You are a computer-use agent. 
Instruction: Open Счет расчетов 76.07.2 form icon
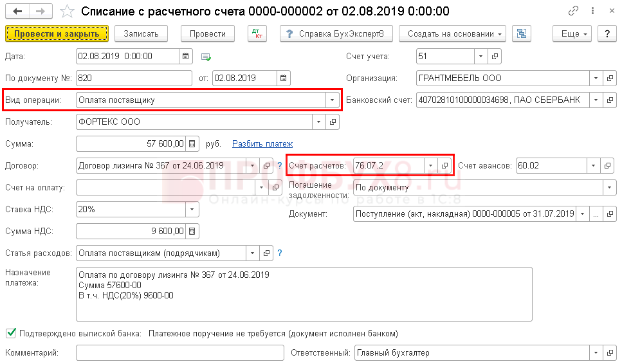(x=444, y=165)
